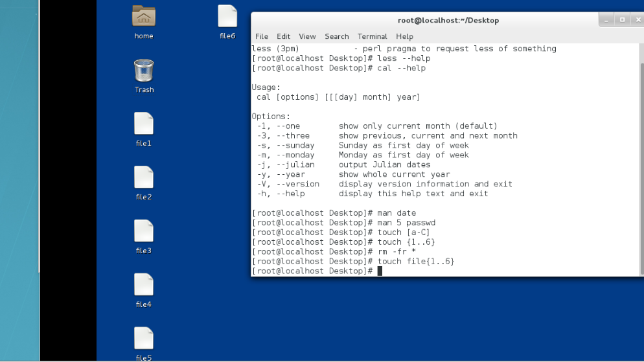The height and width of the screenshot is (362, 644).
Task: Click the 'cal --help' command line
Action: click(339, 68)
